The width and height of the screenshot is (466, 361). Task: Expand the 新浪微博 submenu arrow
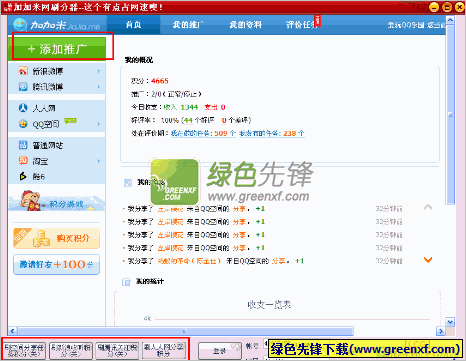(x=99, y=71)
